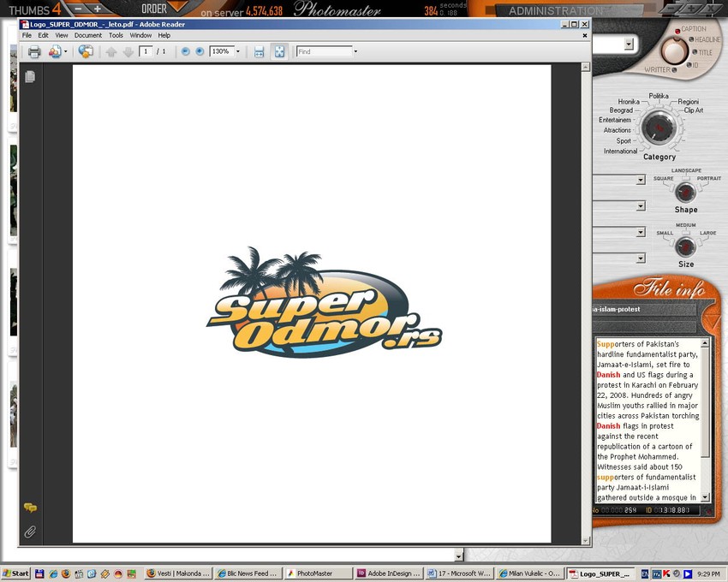This screenshot has width=728, height=582.
Task: Toggle fit-page view in the Reader toolbar
Action: tap(278, 51)
